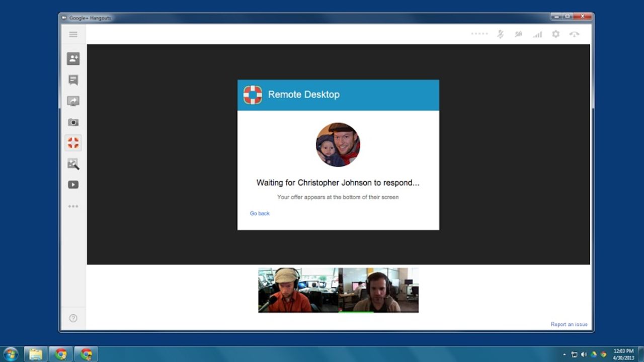Open the sidebar hamburger menu
Screen dimensions: 644x362
click(x=73, y=34)
